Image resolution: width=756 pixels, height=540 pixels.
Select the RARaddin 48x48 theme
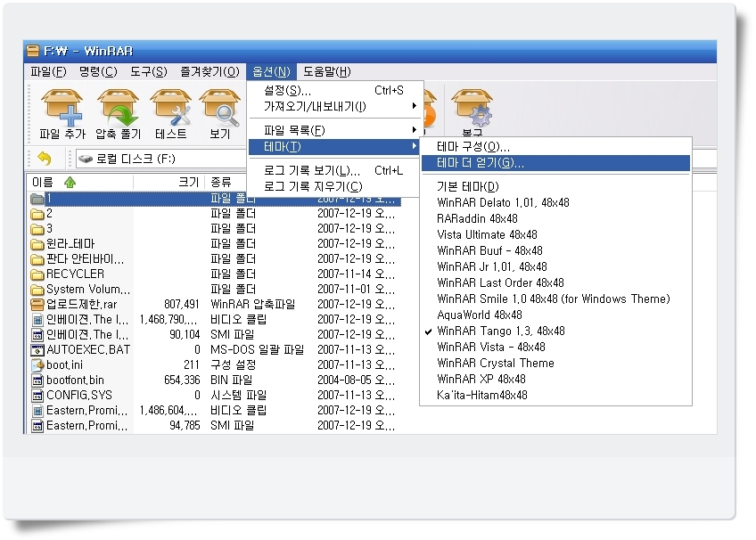click(x=555, y=218)
